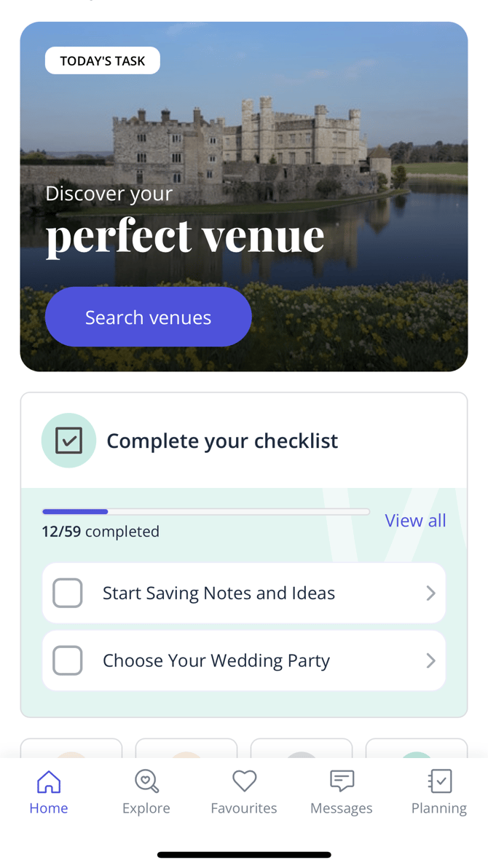The width and height of the screenshot is (488, 868).
Task: Switch to the Explore tab label
Action: tap(146, 808)
